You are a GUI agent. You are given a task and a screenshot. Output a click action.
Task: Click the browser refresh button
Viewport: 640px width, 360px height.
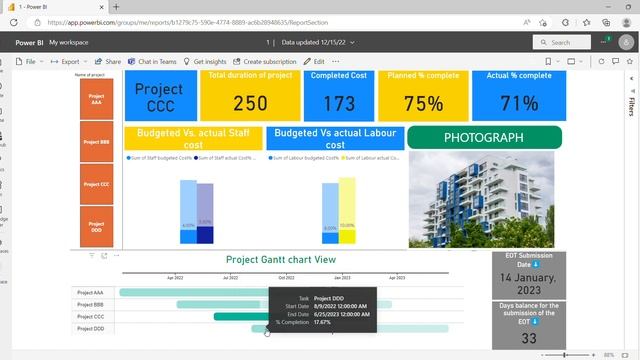14,22
